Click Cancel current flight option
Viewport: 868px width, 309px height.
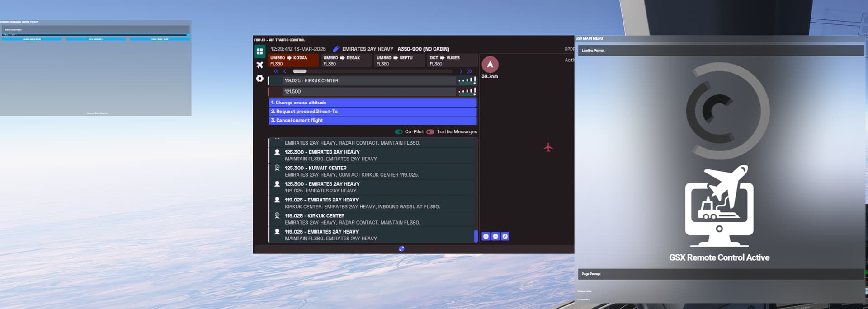(x=373, y=121)
